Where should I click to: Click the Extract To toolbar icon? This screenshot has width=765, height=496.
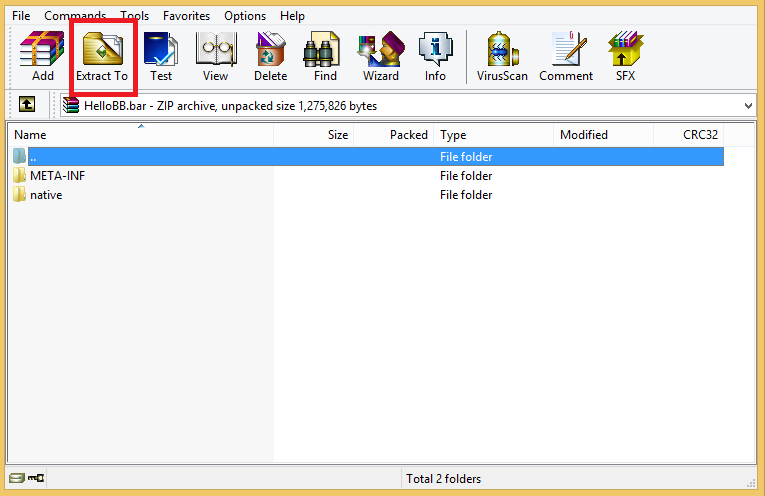pyautogui.click(x=102, y=49)
